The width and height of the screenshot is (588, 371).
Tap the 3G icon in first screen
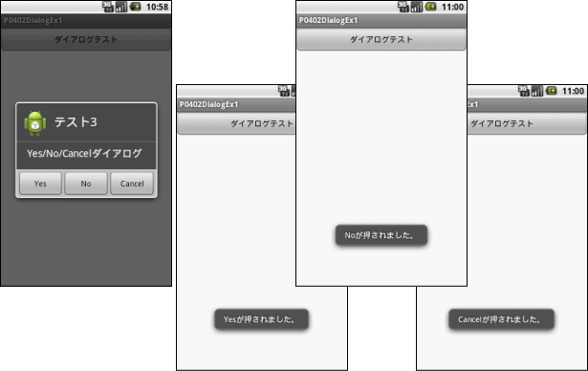tap(108, 7)
